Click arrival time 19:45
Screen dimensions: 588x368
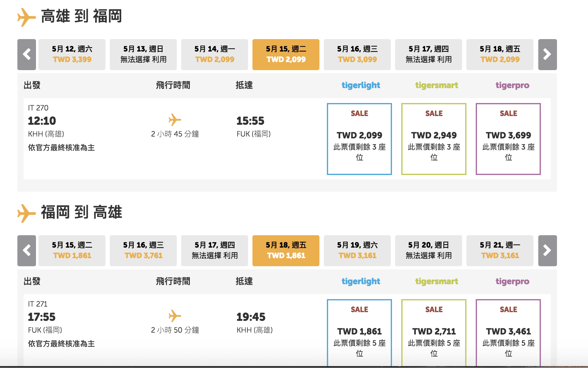point(251,317)
